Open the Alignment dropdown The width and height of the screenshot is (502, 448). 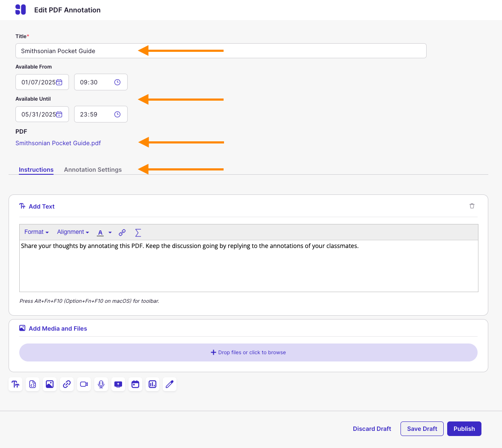[73, 232]
